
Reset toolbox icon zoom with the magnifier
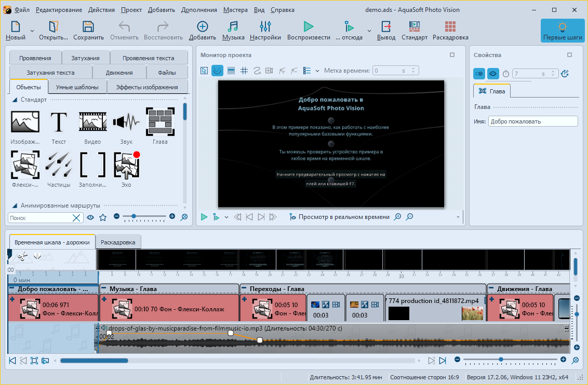pyautogui.click(x=184, y=217)
